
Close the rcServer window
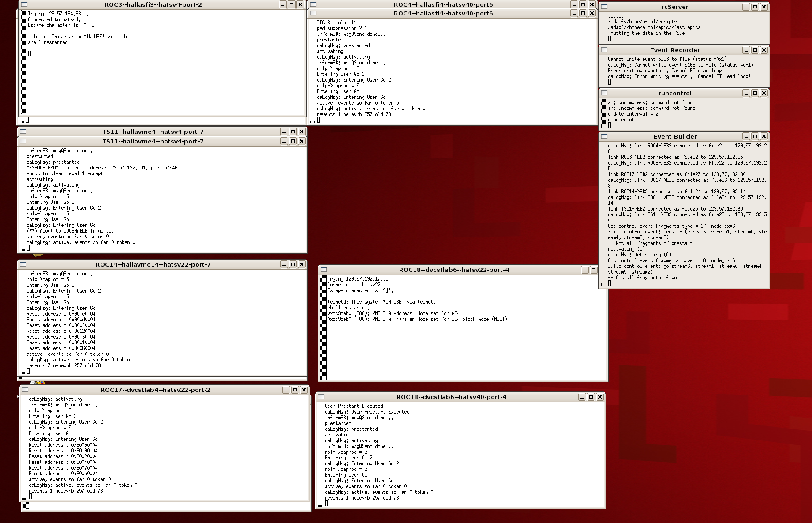click(x=764, y=7)
